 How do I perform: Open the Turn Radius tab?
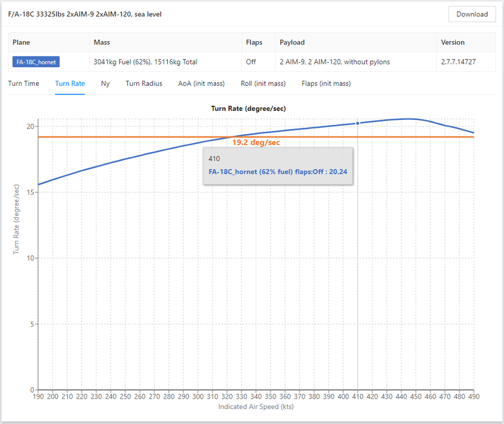pos(144,84)
